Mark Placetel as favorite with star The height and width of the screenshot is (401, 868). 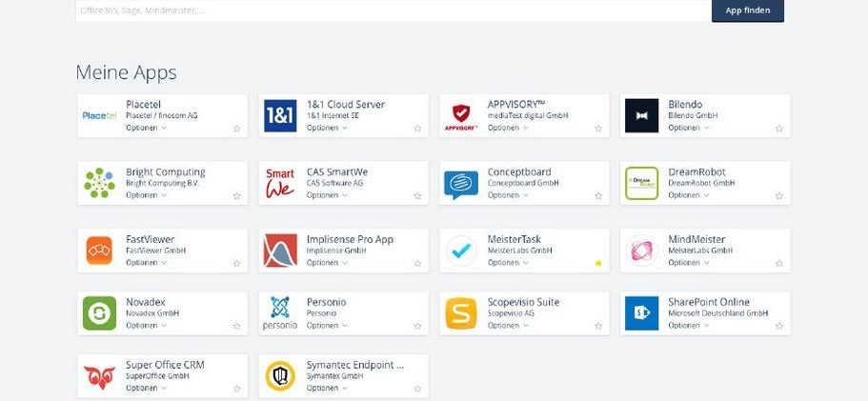tap(237, 129)
